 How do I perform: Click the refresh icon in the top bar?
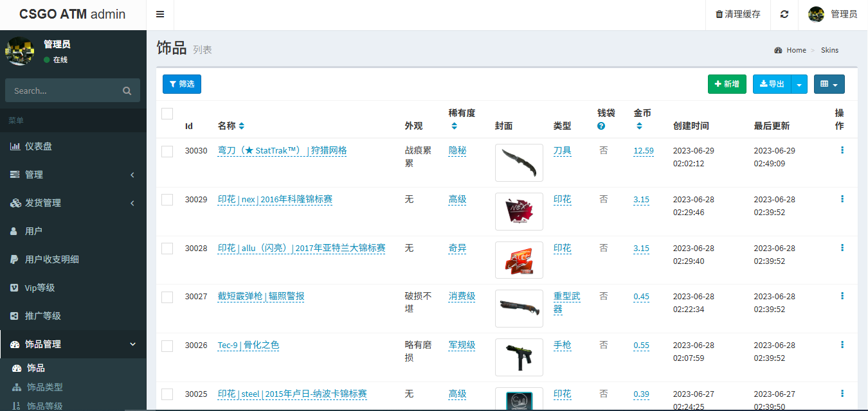click(784, 15)
